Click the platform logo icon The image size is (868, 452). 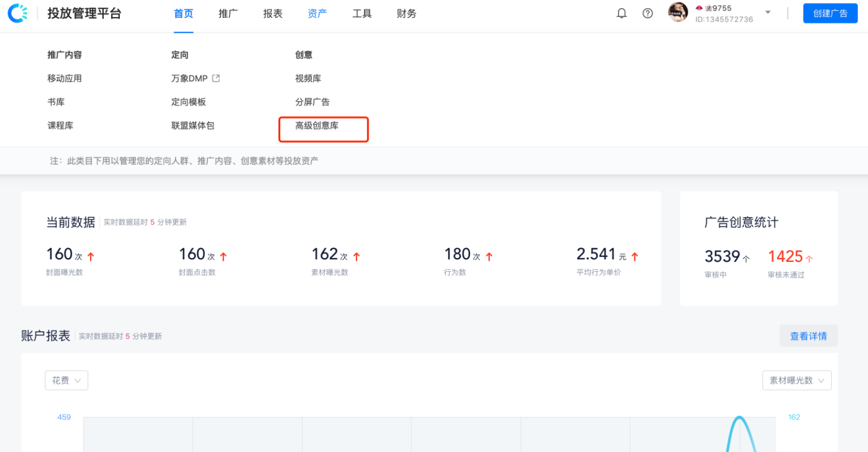17,13
